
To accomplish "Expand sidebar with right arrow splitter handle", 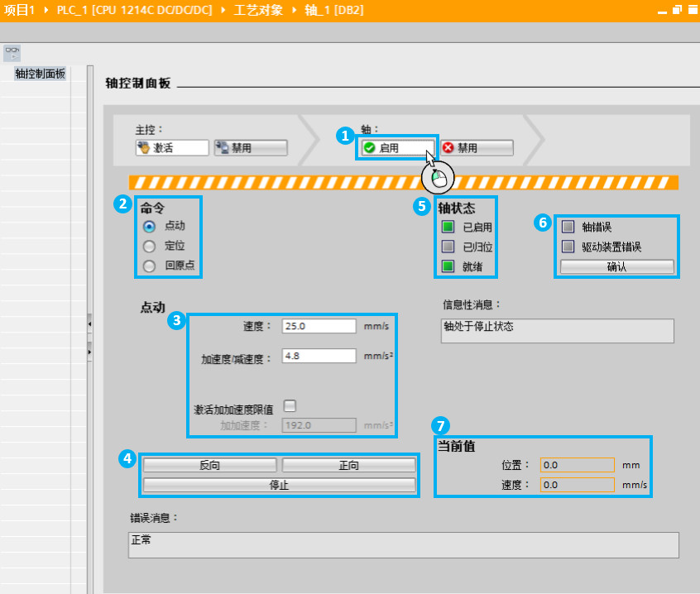I will tap(89, 352).
